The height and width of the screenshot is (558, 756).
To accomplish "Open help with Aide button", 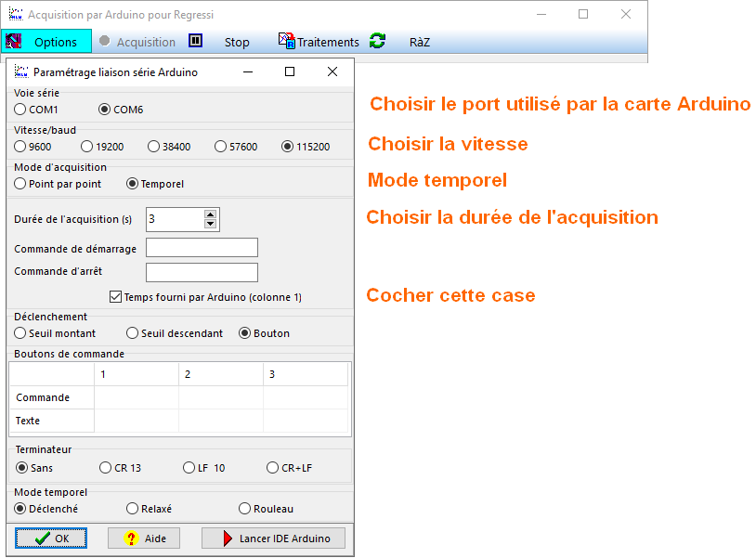I will click(144, 539).
